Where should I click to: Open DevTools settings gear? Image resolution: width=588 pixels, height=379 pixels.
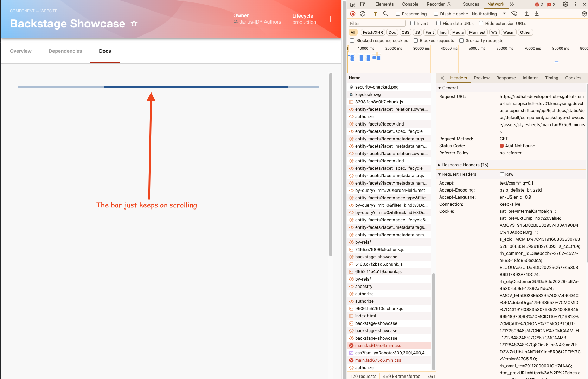click(x=565, y=4)
